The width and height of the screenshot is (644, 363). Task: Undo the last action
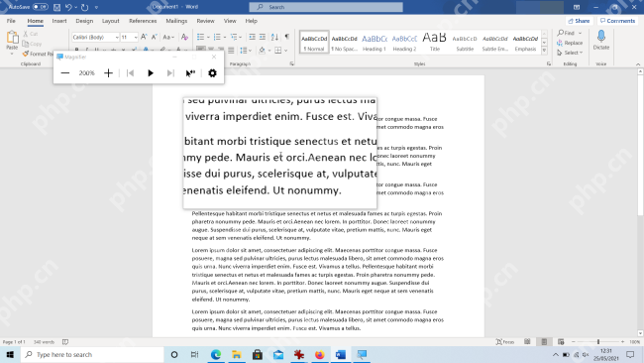pyautogui.click(x=68, y=7)
